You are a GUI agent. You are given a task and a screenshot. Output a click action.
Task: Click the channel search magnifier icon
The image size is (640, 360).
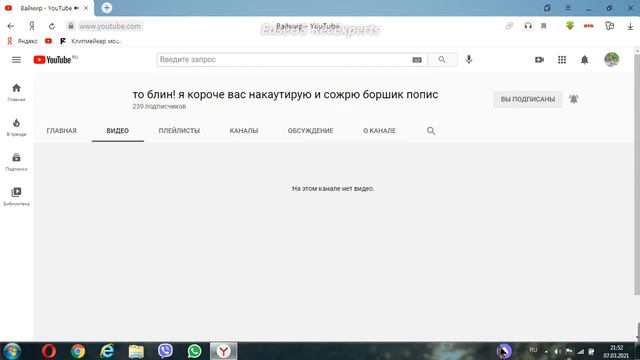pyautogui.click(x=431, y=131)
